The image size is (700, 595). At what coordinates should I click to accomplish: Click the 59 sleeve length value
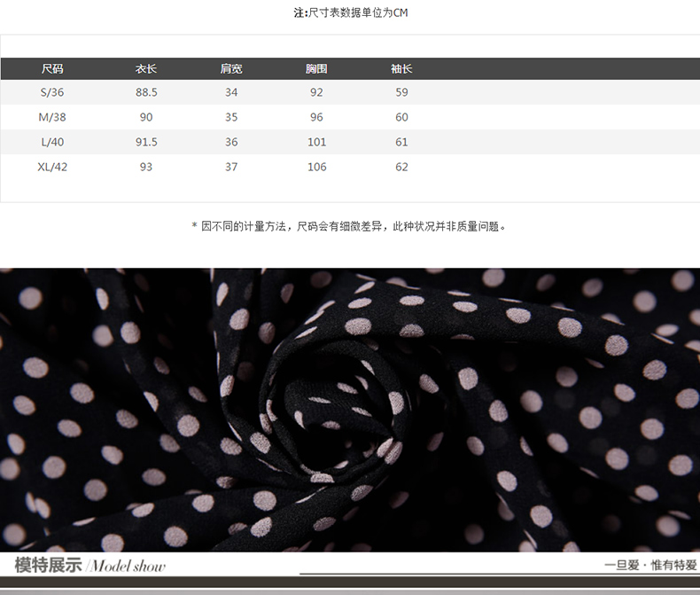click(401, 92)
